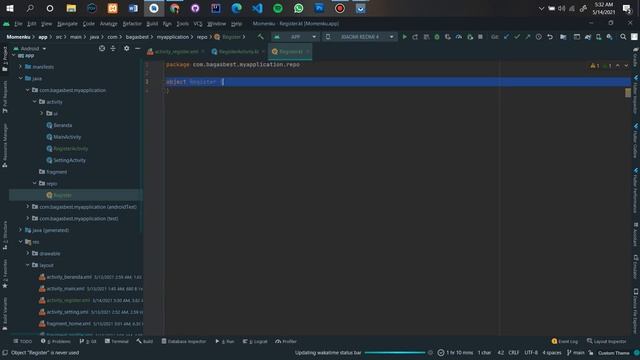Click the Windows Start button
Screen dimensions: 640x360
coord(10,8)
